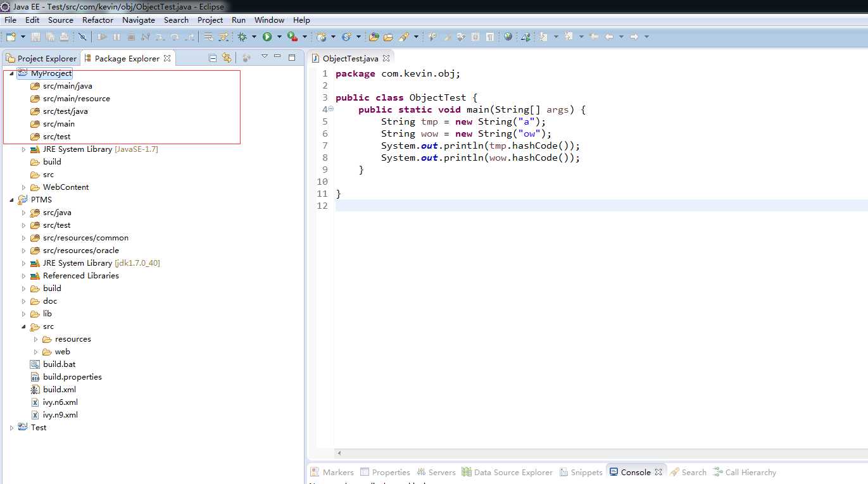Minimize the Package Explorer panel
Image resolution: width=868 pixels, height=484 pixels.
[279, 57]
